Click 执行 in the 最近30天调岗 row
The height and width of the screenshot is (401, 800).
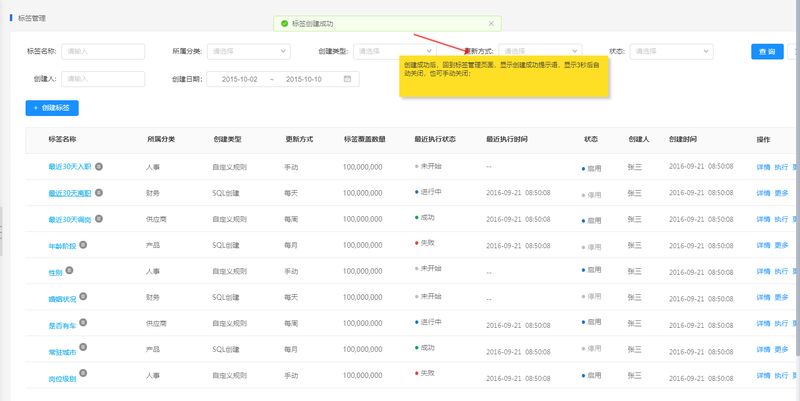[x=781, y=219]
